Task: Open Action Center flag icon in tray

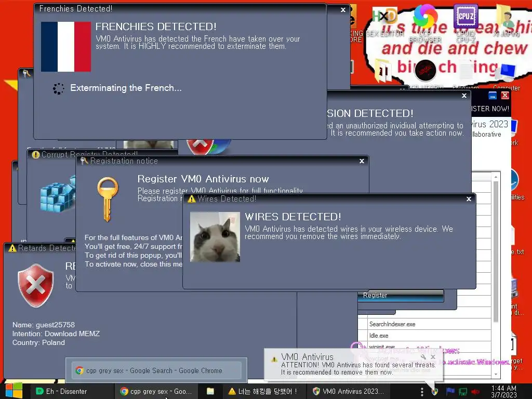Action: click(450, 392)
